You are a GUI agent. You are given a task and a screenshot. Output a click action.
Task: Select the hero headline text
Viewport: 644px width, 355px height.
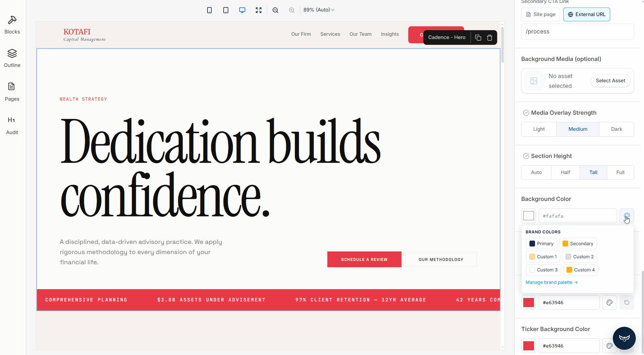click(x=221, y=168)
